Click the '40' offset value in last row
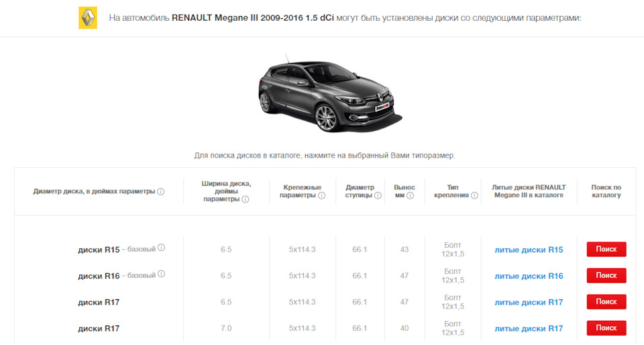 pyautogui.click(x=404, y=328)
